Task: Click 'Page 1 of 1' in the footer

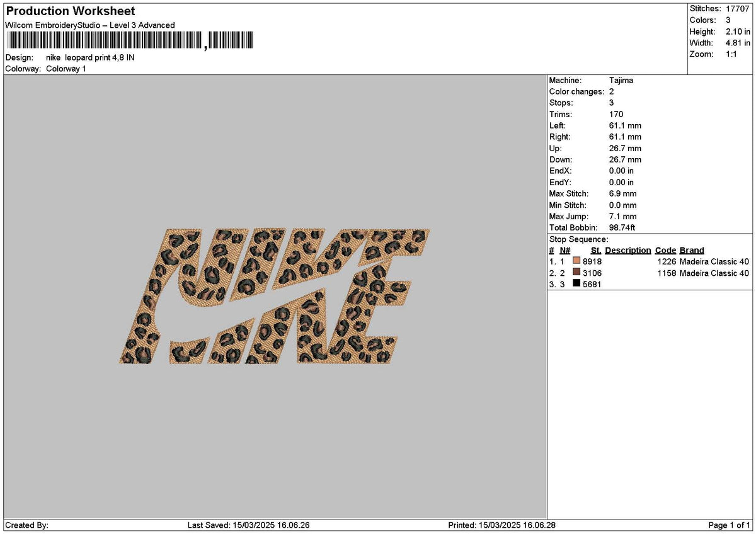Action: click(x=730, y=525)
